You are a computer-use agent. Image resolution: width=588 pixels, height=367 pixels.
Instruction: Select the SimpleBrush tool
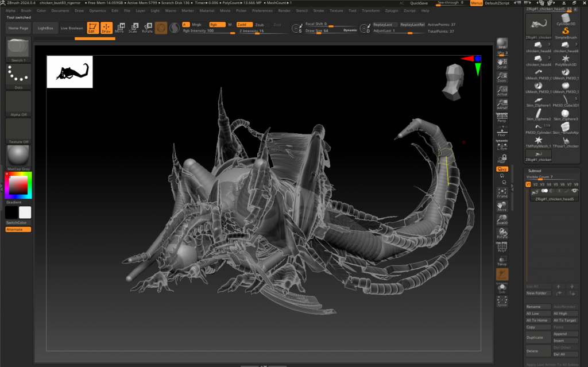pyautogui.click(x=566, y=33)
